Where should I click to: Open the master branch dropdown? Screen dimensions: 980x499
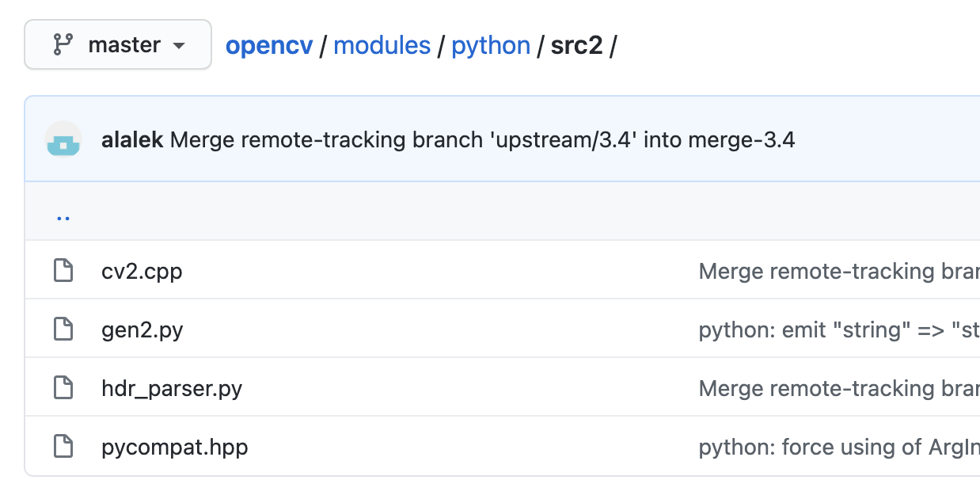(x=118, y=45)
